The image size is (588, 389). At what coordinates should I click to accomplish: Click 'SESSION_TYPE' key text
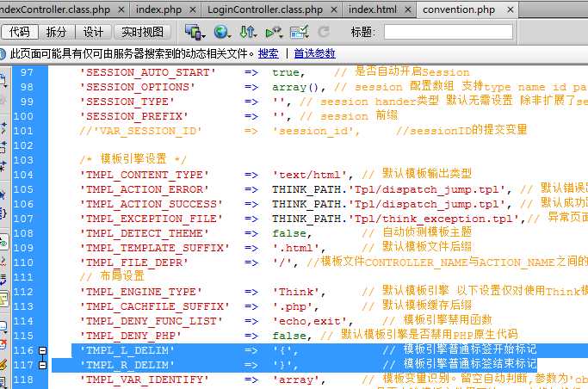[x=127, y=102]
